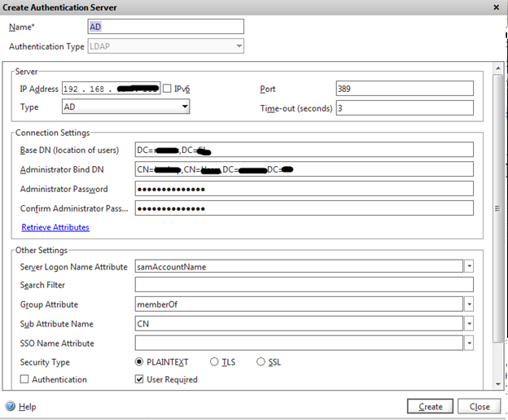Expand the Group Attribute dropdown arrow
Viewport: 508px width, 420px height.
click(469, 304)
